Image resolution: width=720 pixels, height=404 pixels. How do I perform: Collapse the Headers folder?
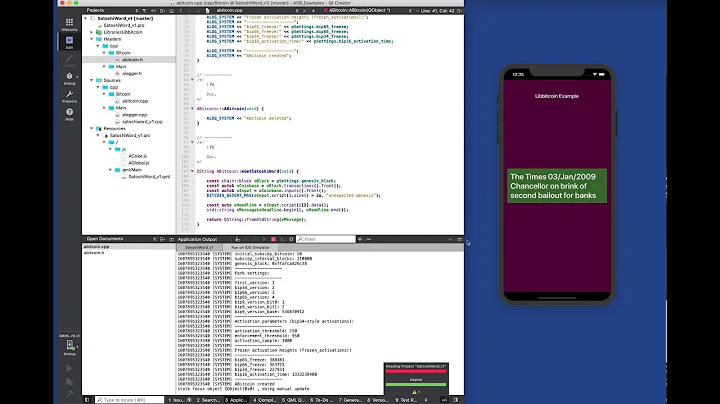click(x=91, y=39)
